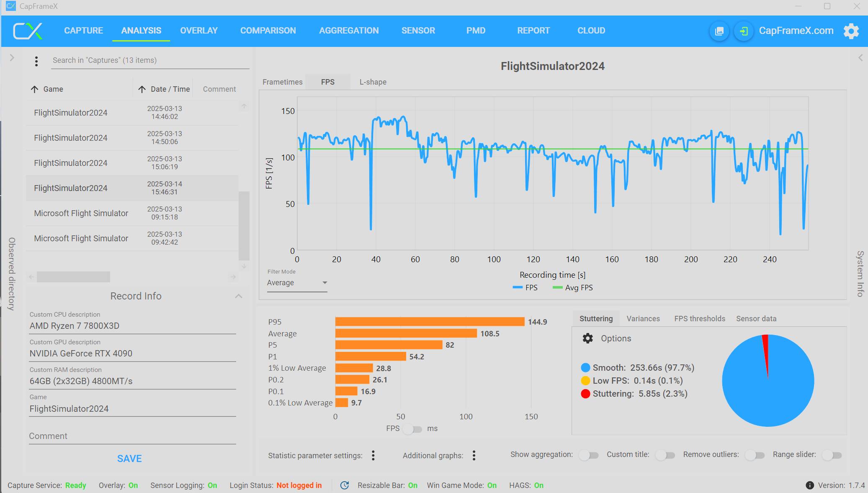This screenshot has height=493, width=868.
Task: Show the Frametimes graph tab
Action: click(x=283, y=82)
